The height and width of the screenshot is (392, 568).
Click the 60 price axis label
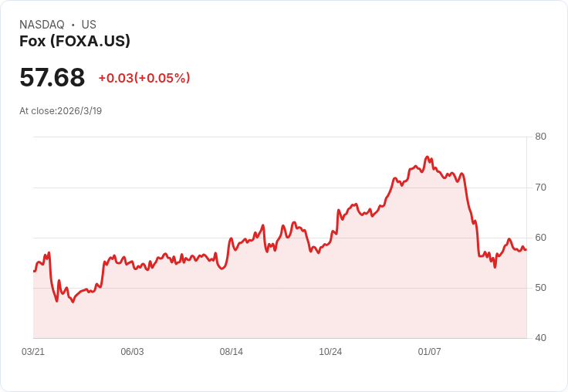tap(540, 238)
